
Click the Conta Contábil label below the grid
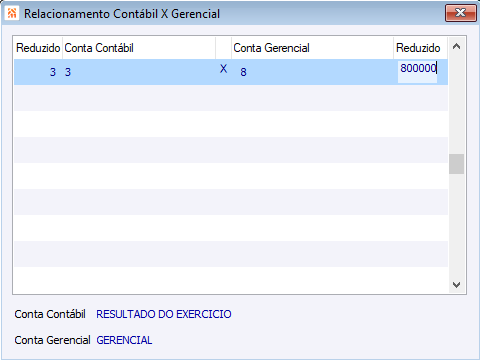50,314
